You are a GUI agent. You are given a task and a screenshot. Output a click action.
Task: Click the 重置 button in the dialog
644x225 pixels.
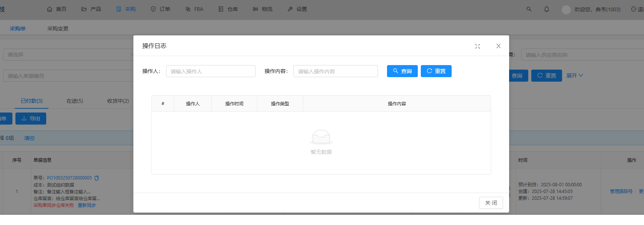(436, 71)
